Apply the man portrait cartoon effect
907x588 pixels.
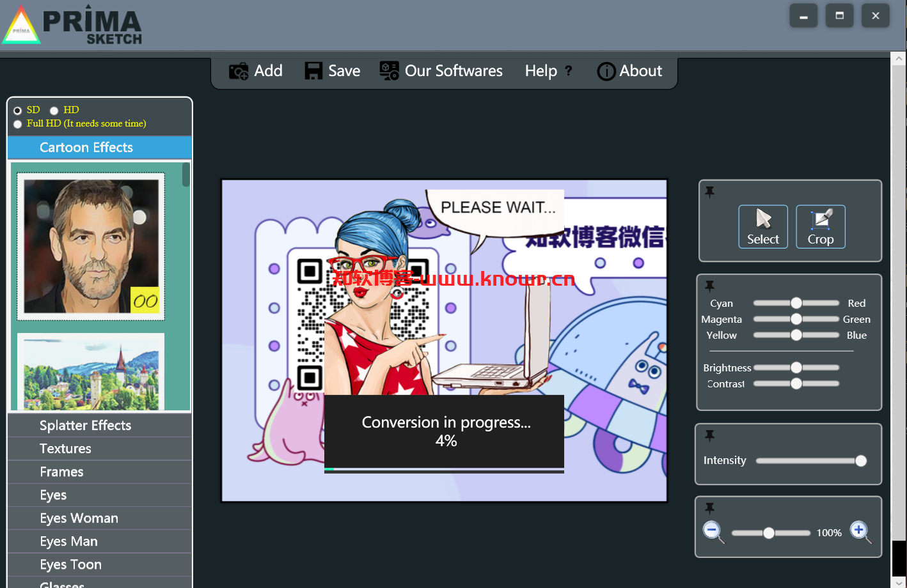(91, 247)
